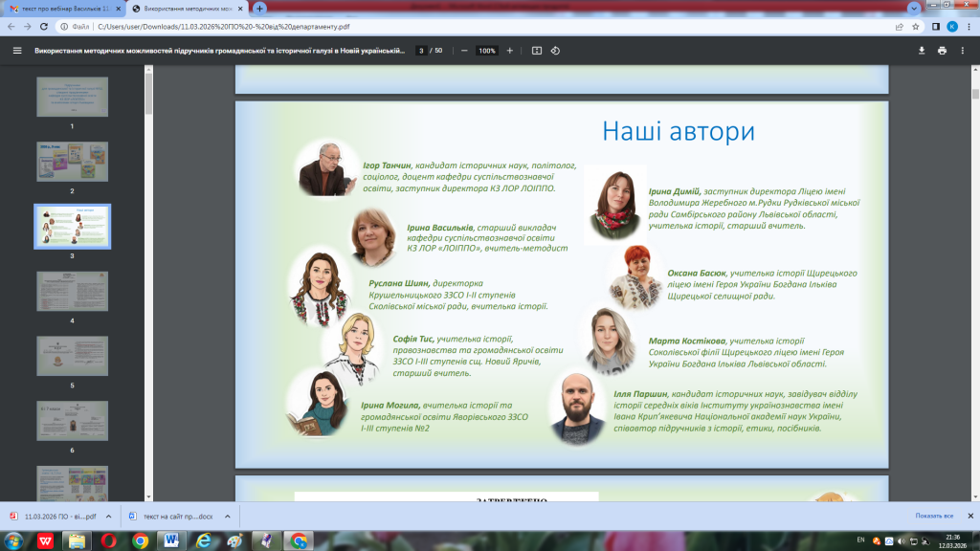Click the zoom in plus icon
Image resolution: width=980 pixels, height=551 pixels.
click(x=509, y=50)
